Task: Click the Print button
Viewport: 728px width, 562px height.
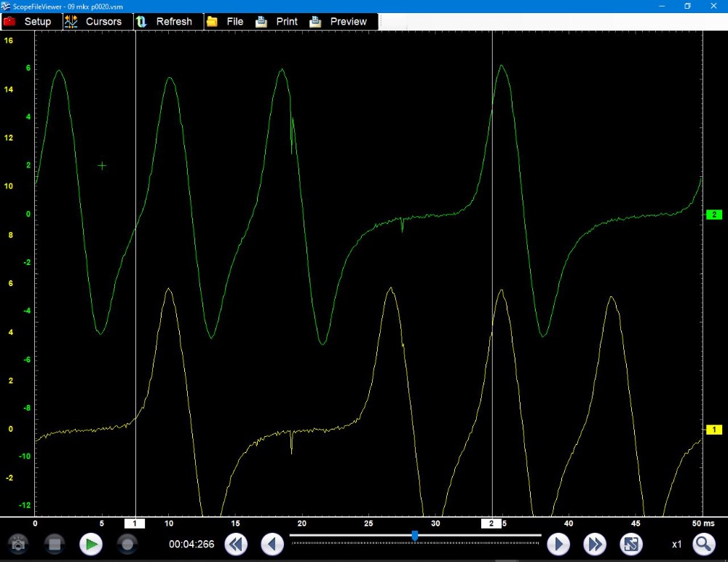Action: click(277, 21)
